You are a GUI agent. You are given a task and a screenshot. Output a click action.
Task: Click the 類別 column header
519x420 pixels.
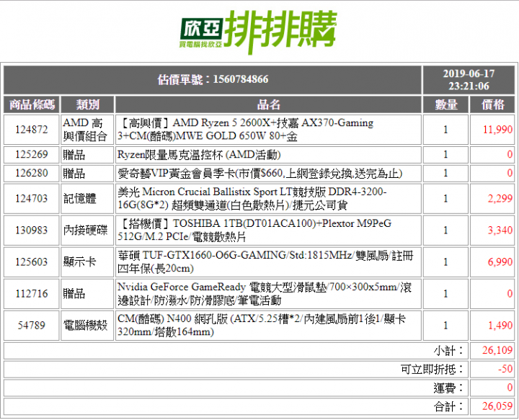coord(87,104)
